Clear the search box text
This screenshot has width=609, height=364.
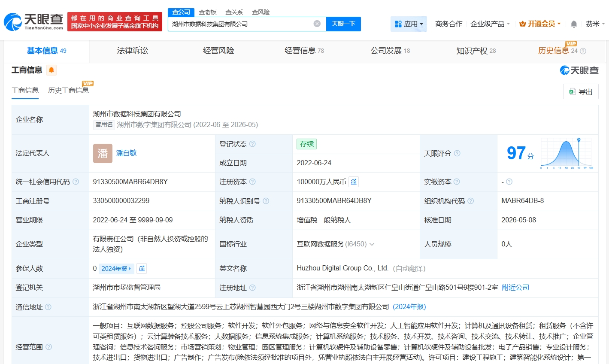pyautogui.click(x=317, y=24)
